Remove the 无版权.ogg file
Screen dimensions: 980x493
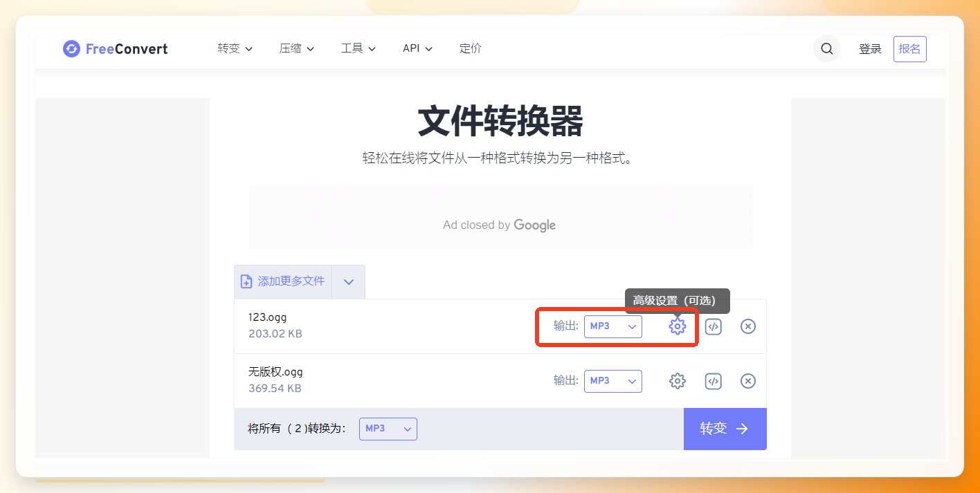click(748, 381)
